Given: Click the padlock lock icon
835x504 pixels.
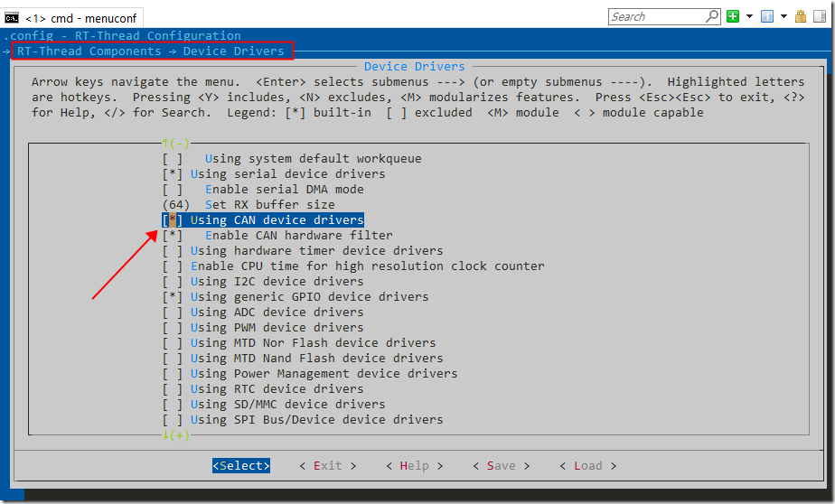Looking at the screenshot, I should (801, 16).
